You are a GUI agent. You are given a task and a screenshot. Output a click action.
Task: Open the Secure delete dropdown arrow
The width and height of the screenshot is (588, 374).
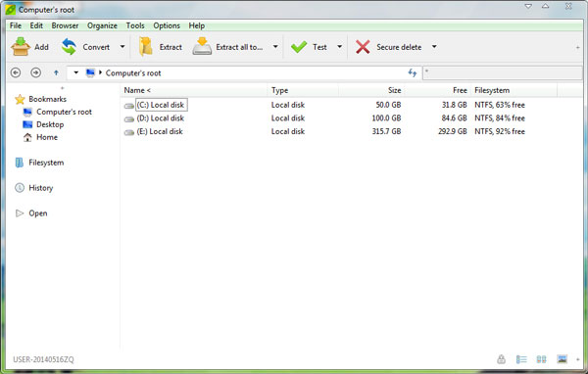434,47
